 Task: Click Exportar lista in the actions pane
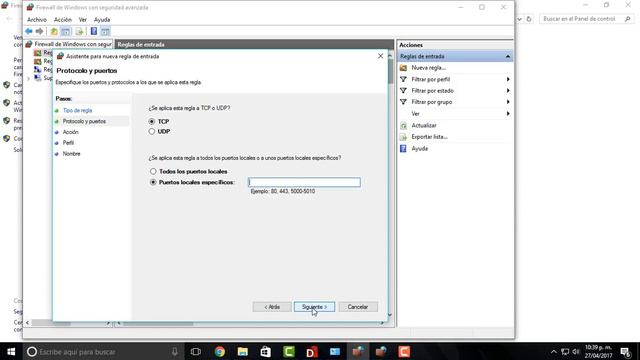point(429,137)
